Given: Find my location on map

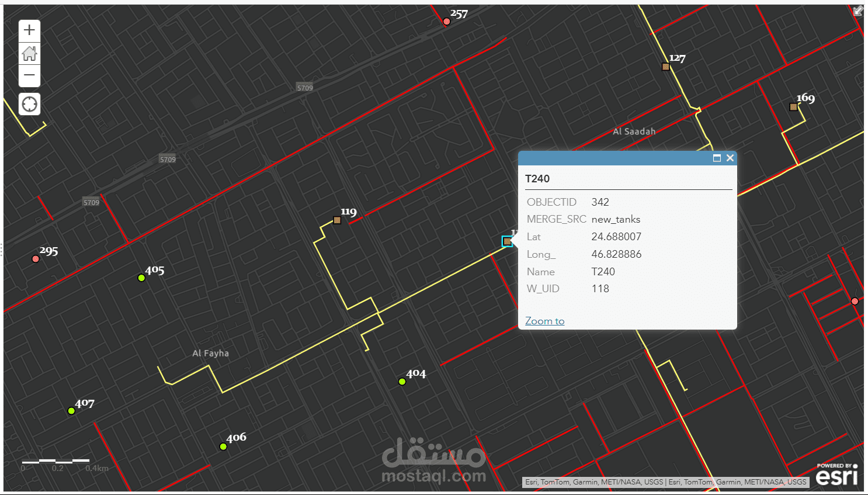Looking at the screenshot, I should [x=29, y=104].
